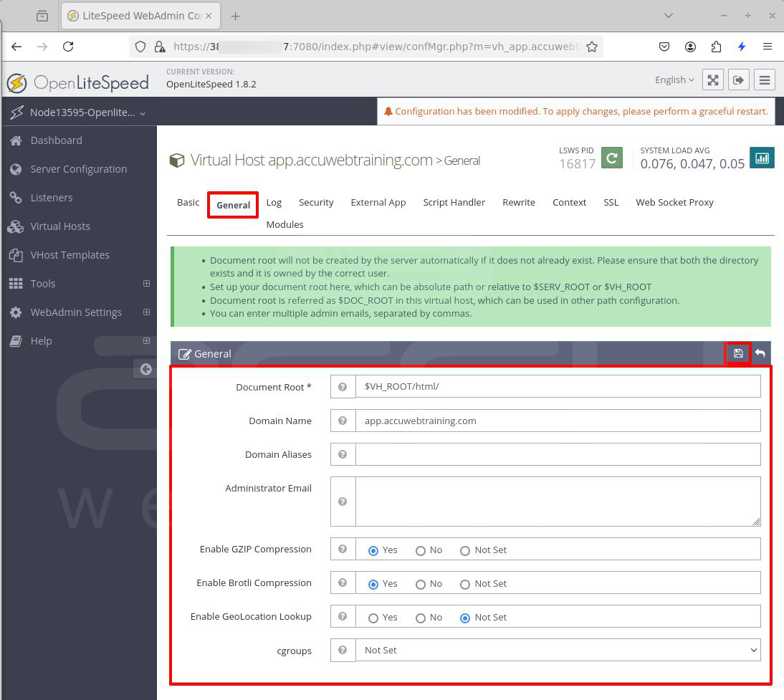Screen dimensions: 784x700
Task: Open the English language dropdown
Action: 674,80
